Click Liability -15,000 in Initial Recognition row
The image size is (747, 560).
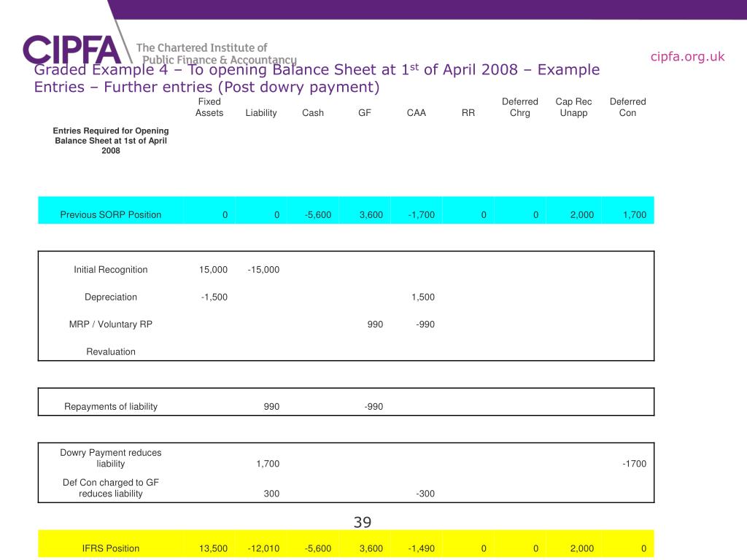pyautogui.click(x=263, y=270)
